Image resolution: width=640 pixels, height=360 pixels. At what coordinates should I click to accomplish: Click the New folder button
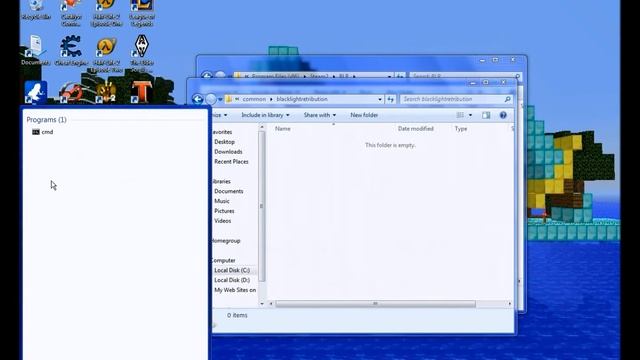pyautogui.click(x=364, y=115)
